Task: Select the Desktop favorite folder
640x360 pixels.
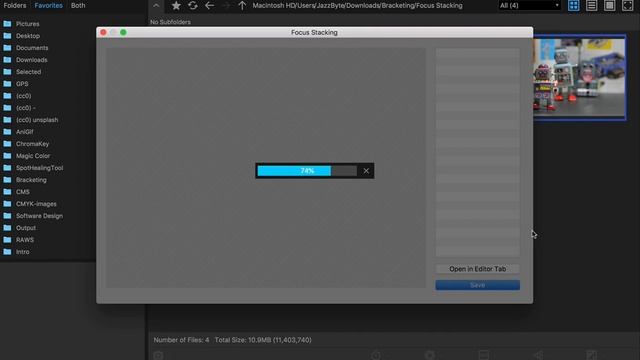Action: [28, 36]
